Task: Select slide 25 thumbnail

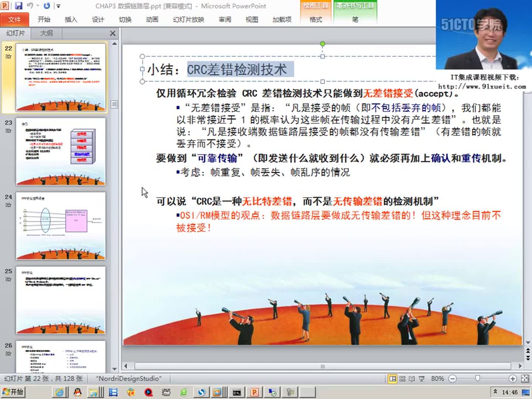Action: tap(61, 300)
